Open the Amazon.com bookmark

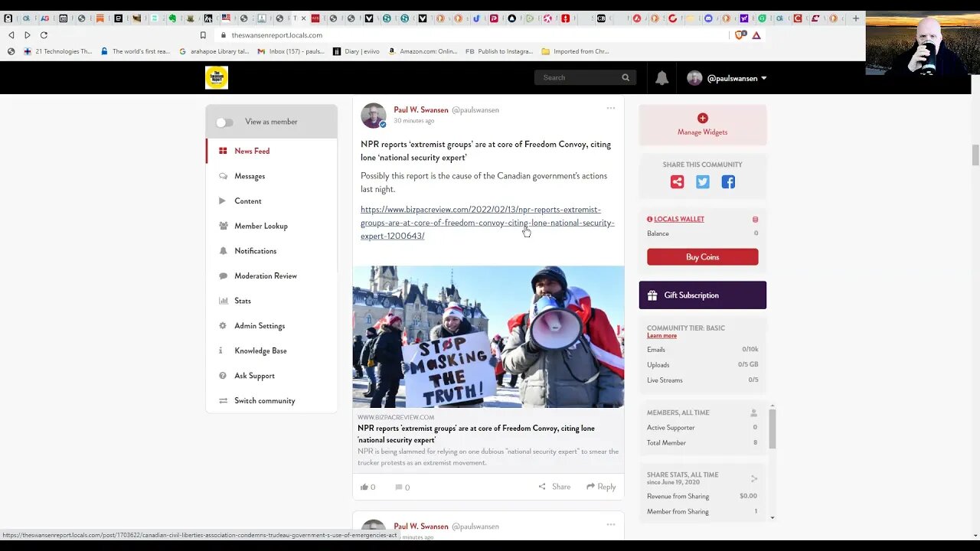(x=423, y=51)
